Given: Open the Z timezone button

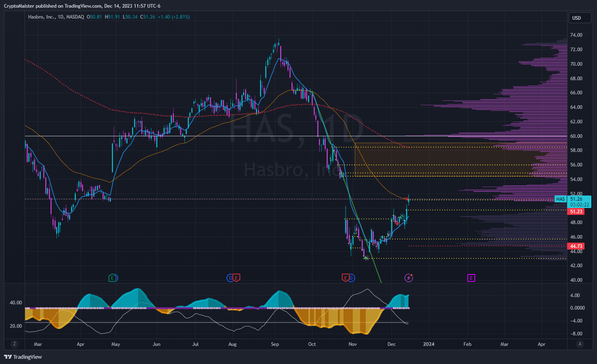Looking at the screenshot, I should click(x=15, y=344).
